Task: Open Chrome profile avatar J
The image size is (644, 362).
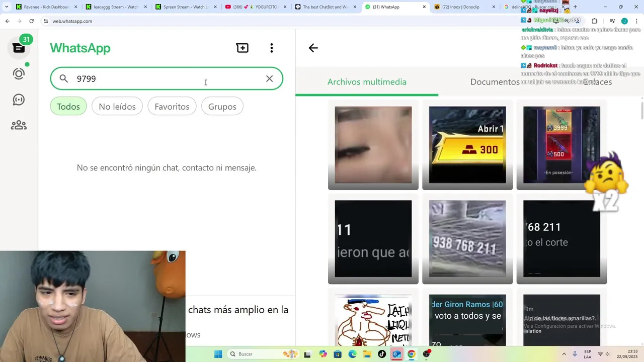Action: click(624, 21)
